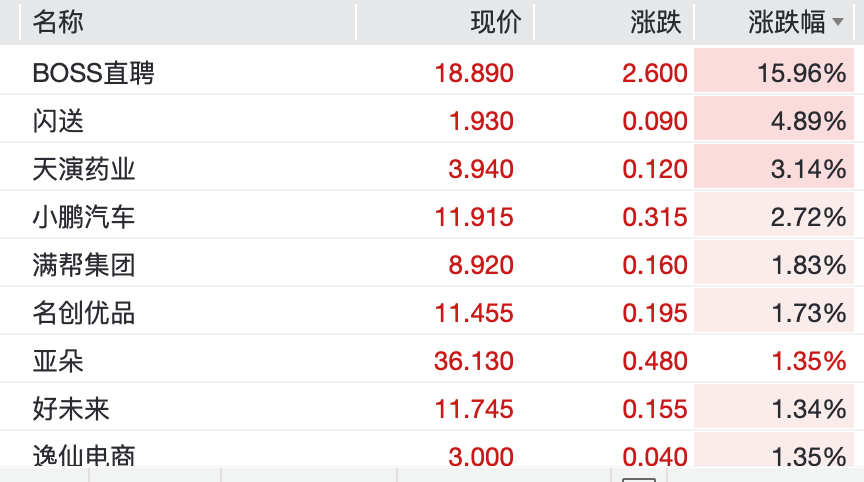Click the 18.890 current price value
The height and width of the screenshot is (482, 864).
[x=474, y=73]
